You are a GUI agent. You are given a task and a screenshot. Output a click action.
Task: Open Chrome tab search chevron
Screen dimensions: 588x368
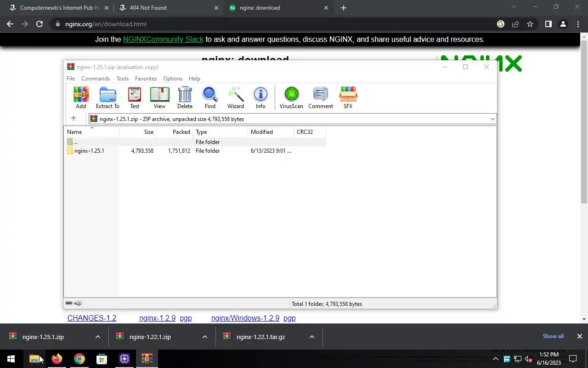click(x=514, y=6)
